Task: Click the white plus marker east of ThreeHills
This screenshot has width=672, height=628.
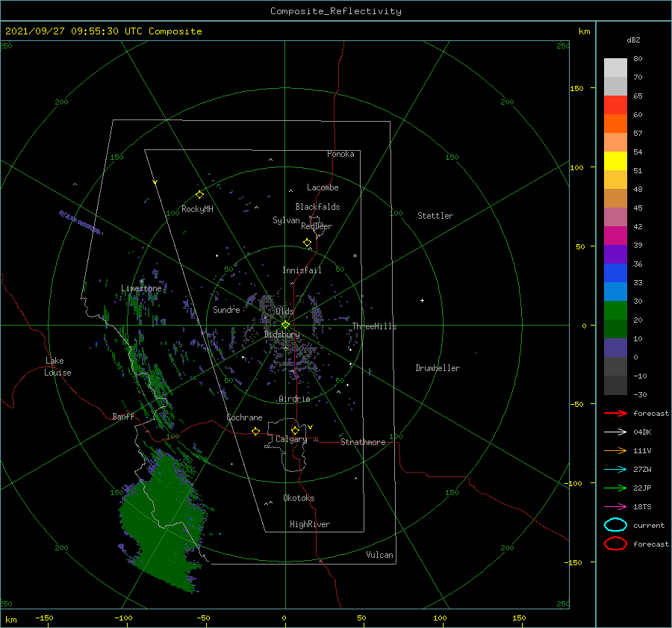Action: coord(422,300)
